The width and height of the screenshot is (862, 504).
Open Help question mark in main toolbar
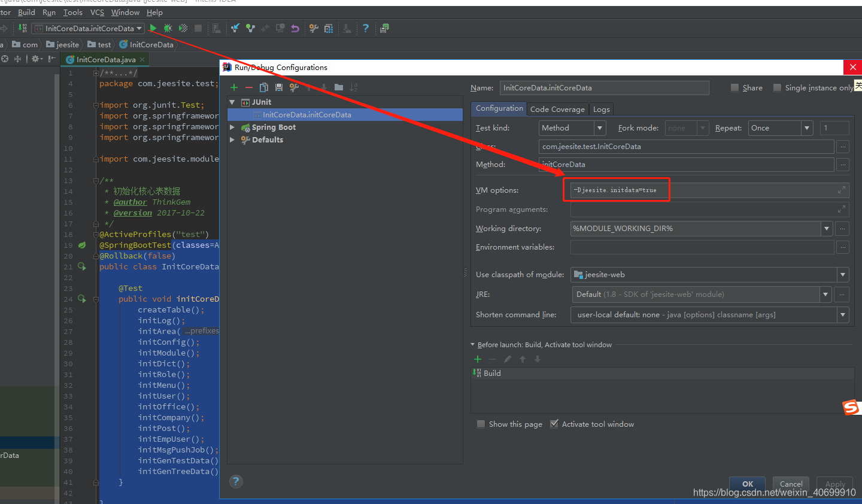click(366, 28)
